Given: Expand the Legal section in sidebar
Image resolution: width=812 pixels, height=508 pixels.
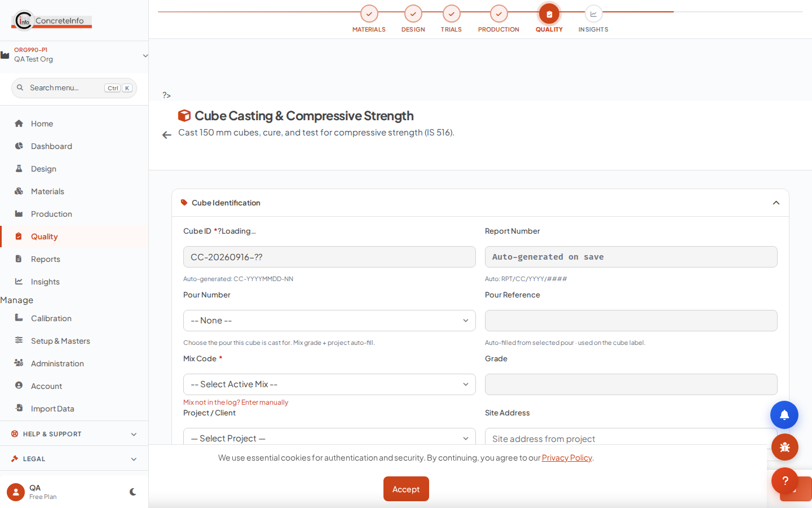Looking at the screenshot, I should (x=74, y=459).
